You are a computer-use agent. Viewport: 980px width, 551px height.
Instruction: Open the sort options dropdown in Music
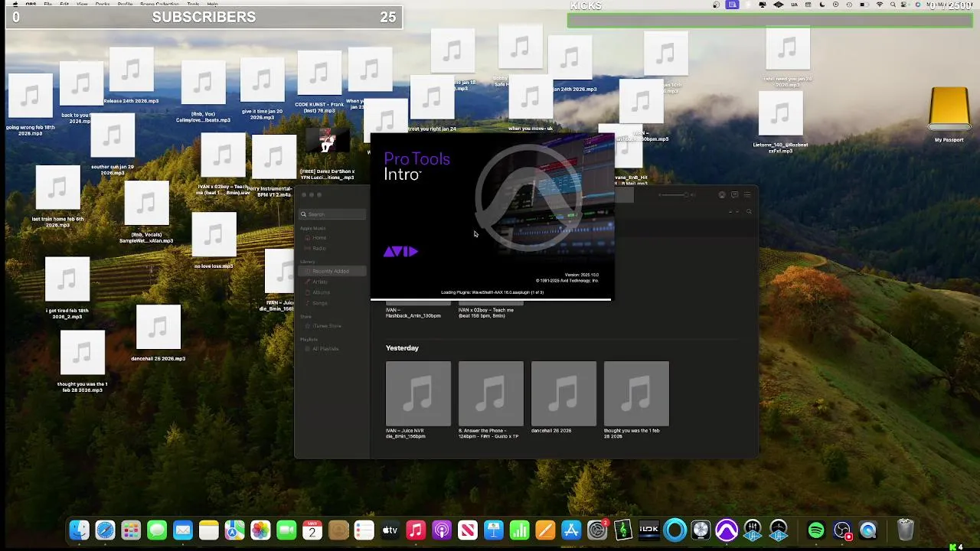pyautogui.click(x=733, y=211)
